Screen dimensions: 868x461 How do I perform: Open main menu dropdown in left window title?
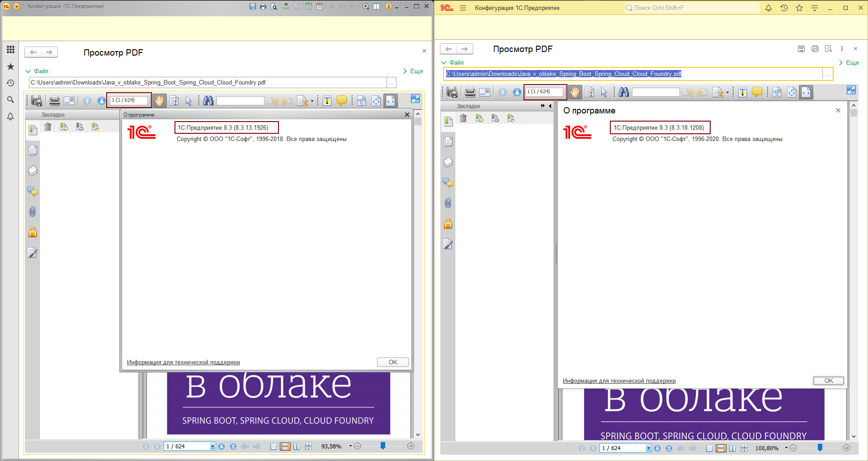pos(17,6)
